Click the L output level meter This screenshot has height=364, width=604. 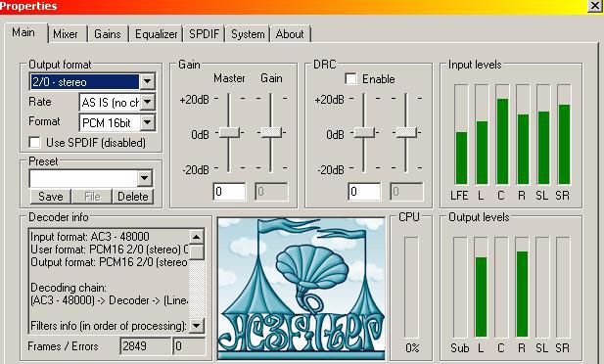point(481,288)
